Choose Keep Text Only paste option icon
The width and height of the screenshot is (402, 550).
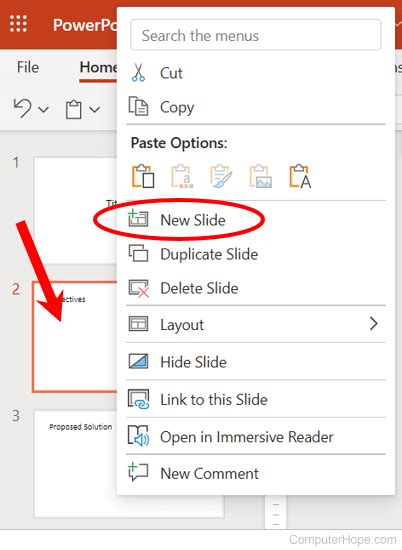click(x=301, y=176)
